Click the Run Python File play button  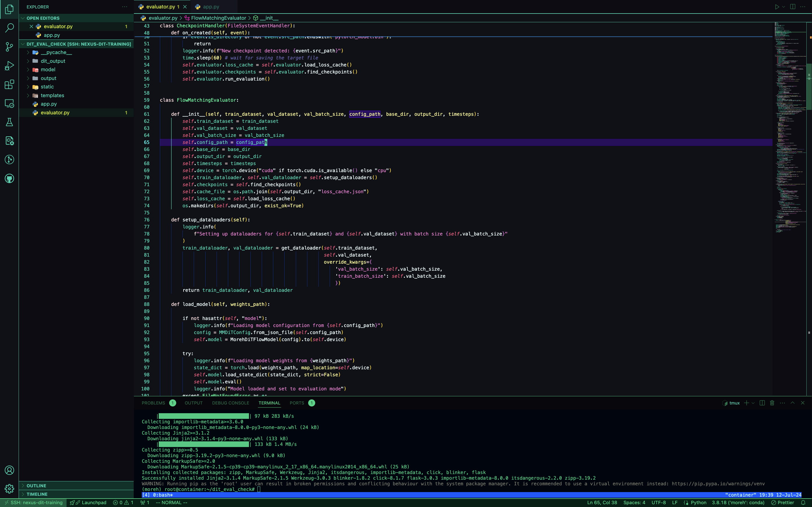(777, 7)
